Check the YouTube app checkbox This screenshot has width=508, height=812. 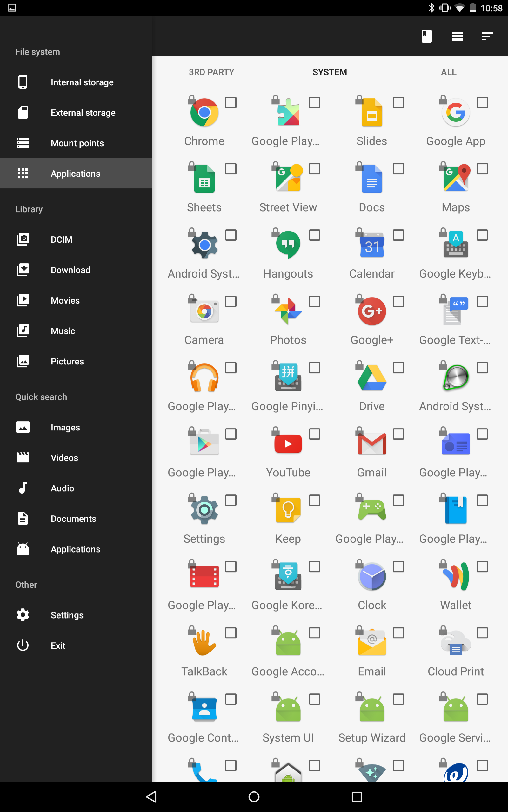tap(314, 434)
